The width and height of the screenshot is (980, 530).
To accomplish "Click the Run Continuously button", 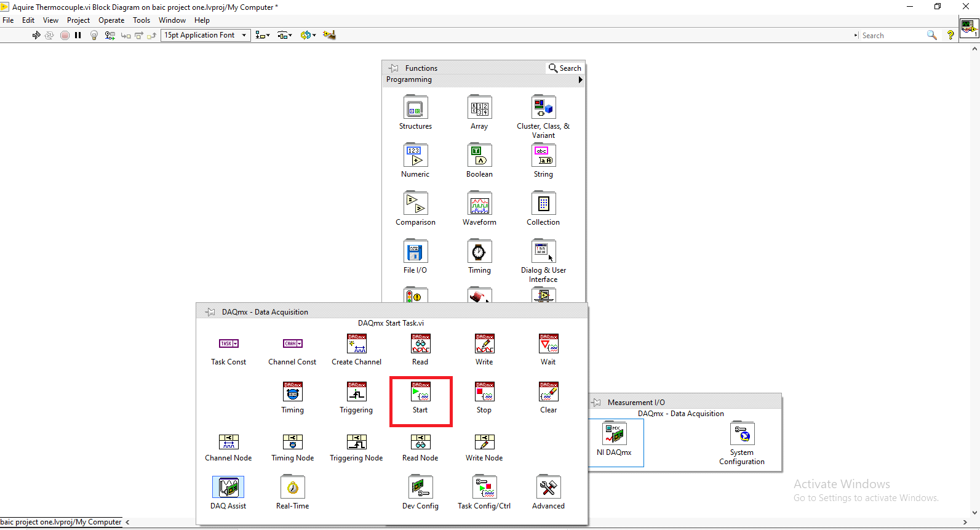I will click(x=50, y=35).
